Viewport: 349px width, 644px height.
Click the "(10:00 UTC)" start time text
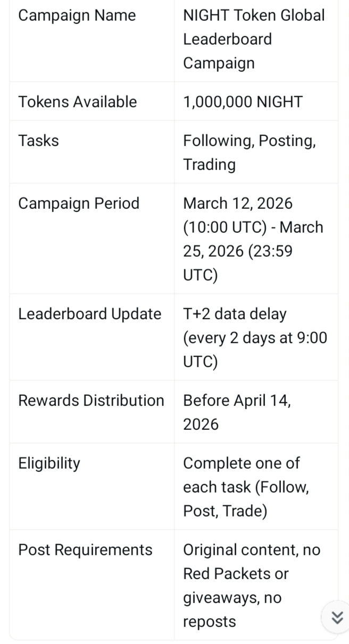pos(225,227)
